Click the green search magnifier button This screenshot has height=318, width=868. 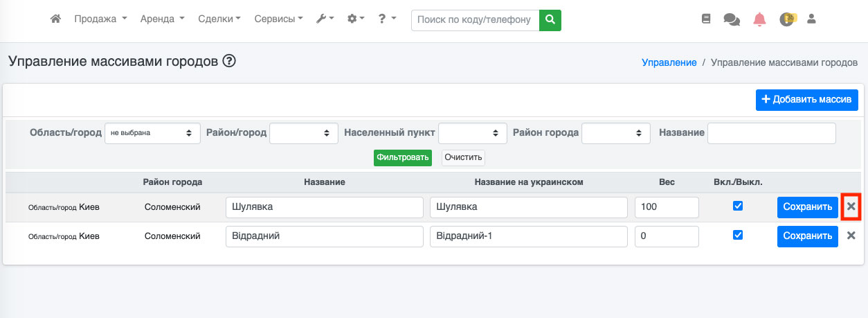(x=550, y=20)
